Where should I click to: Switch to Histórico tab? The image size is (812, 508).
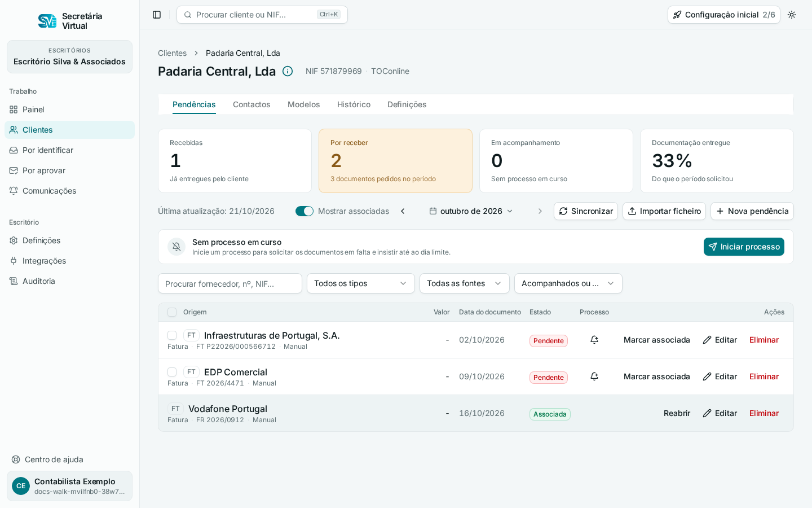point(354,104)
